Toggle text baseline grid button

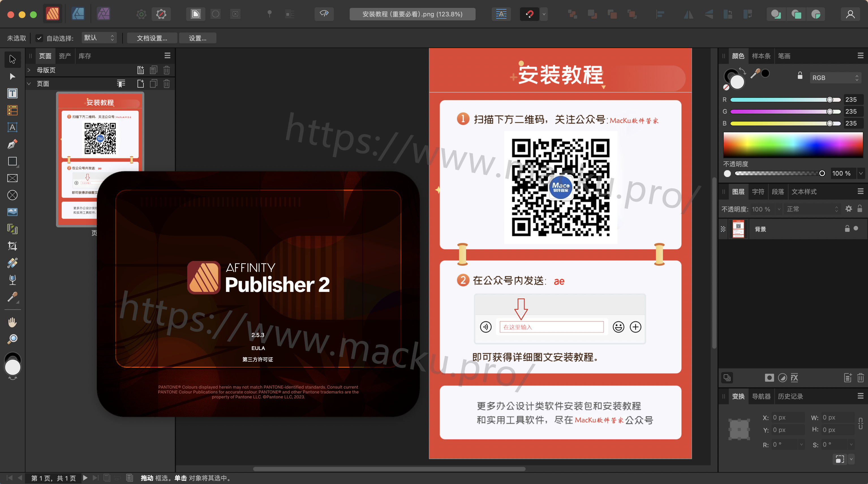tap(501, 14)
